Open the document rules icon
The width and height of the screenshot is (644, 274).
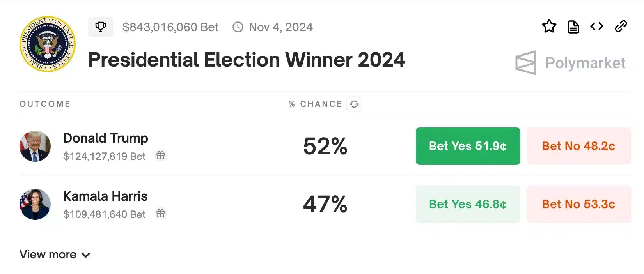pyautogui.click(x=573, y=27)
